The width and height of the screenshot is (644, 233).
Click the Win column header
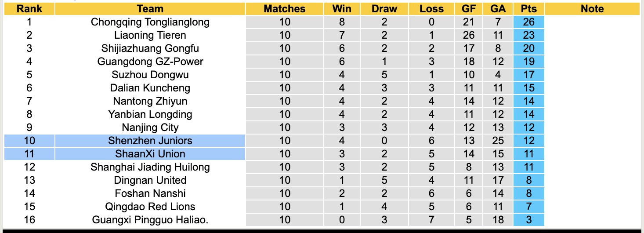[x=342, y=9]
